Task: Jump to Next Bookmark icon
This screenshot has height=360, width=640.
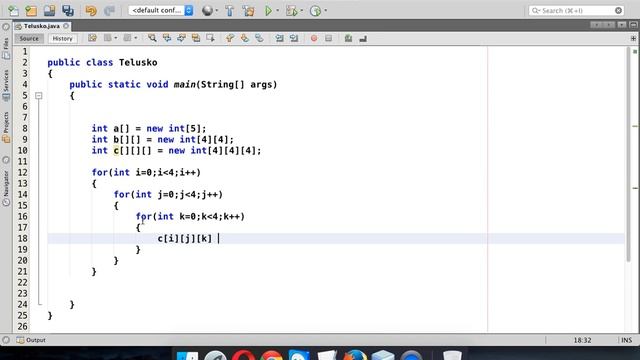Action: (244, 38)
